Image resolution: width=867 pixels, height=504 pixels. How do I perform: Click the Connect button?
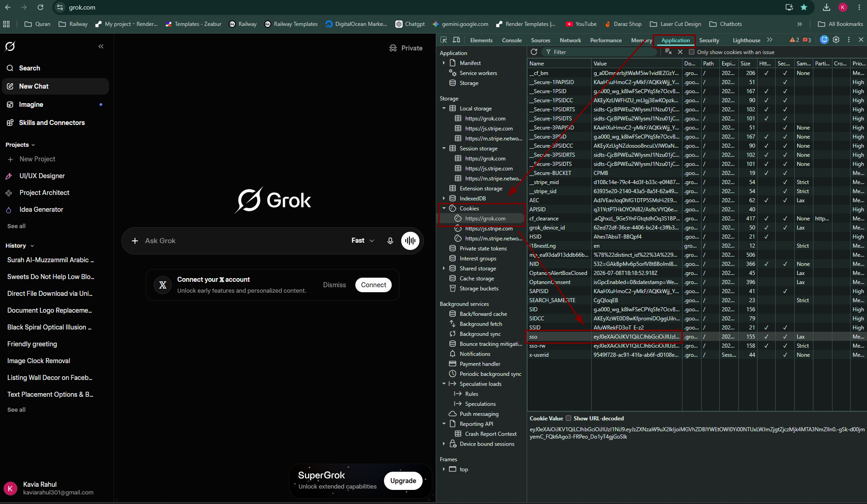click(x=374, y=285)
